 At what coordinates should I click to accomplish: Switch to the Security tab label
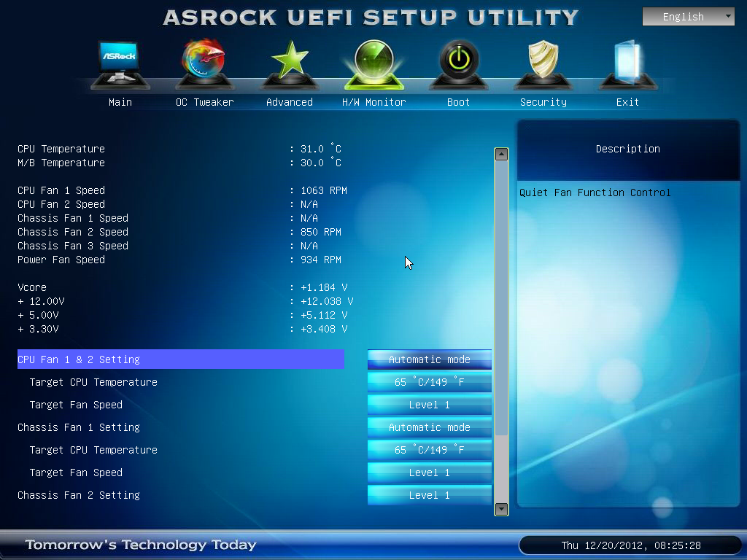pyautogui.click(x=543, y=102)
